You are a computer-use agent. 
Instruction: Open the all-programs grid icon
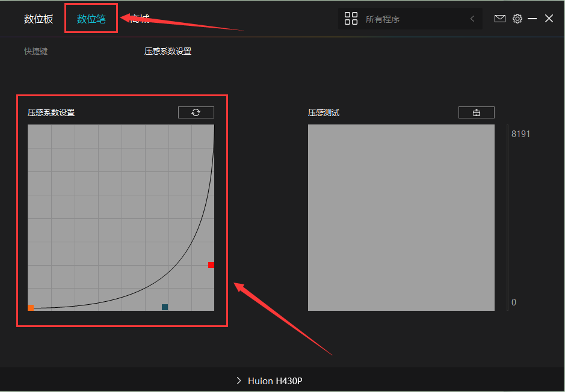point(351,18)
